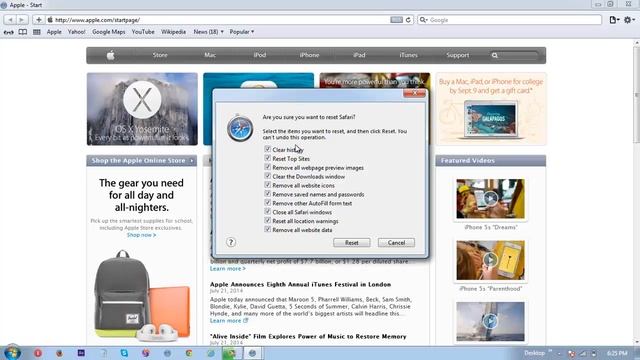
Task: Open the Mac tab in Apple nav
Action: (210, 55)
